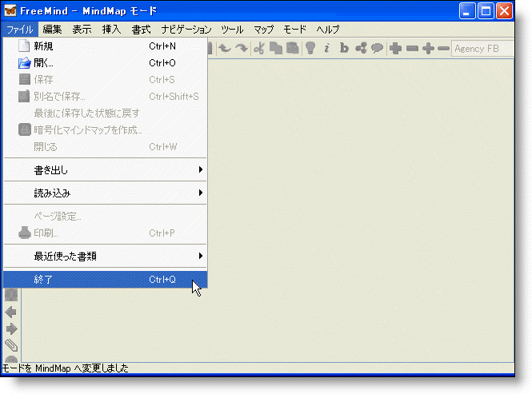The image size is (532, 394).
Task: Click the scissors Cut icon
Action: [259, 49]
